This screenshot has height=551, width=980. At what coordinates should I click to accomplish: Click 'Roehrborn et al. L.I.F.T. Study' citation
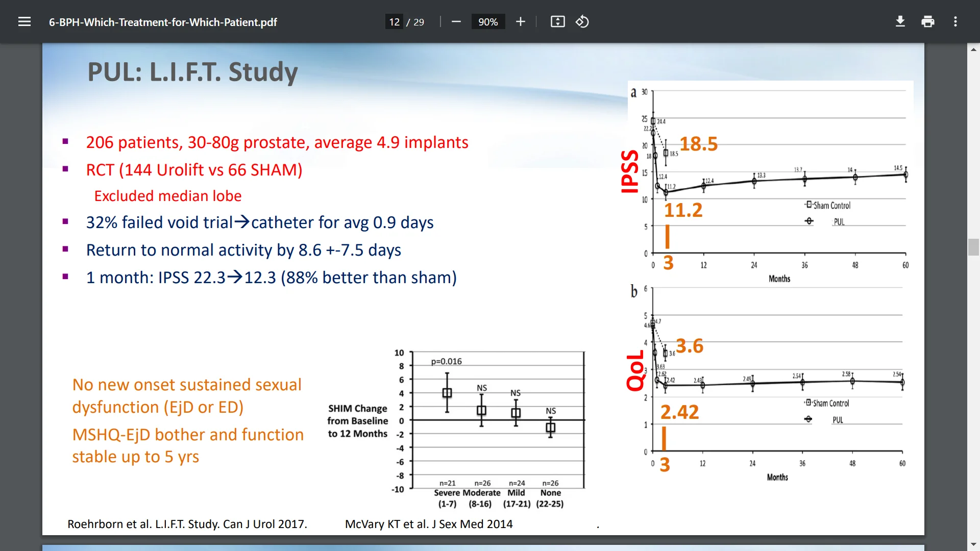tap(187, 524)
